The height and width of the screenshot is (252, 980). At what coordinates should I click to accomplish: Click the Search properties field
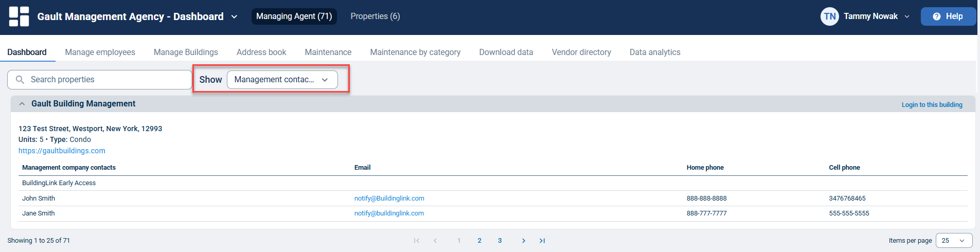(x=99, y=80)
